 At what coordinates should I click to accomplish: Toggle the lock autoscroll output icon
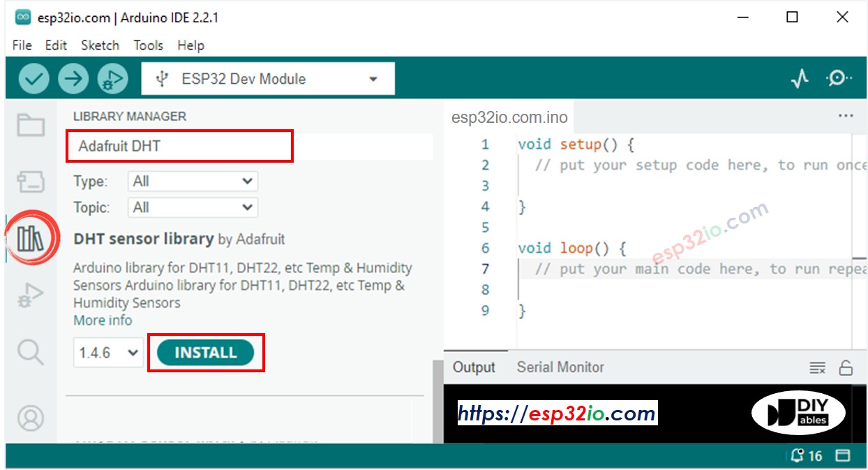click(846, 367)
